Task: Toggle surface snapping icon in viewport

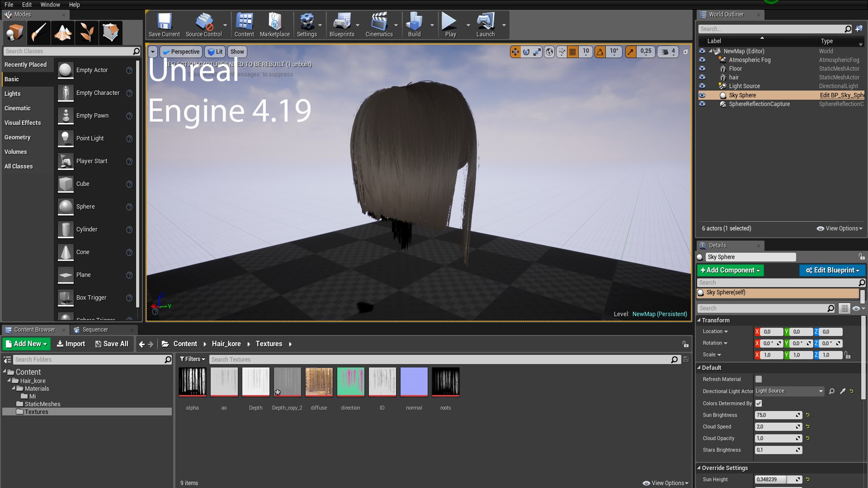Action: click(561, 52)
